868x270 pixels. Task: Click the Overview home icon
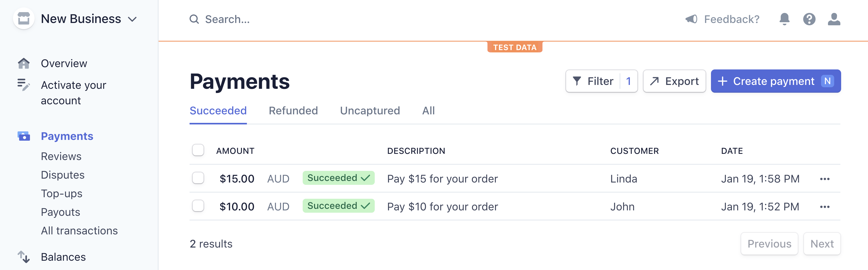[24, 63]
